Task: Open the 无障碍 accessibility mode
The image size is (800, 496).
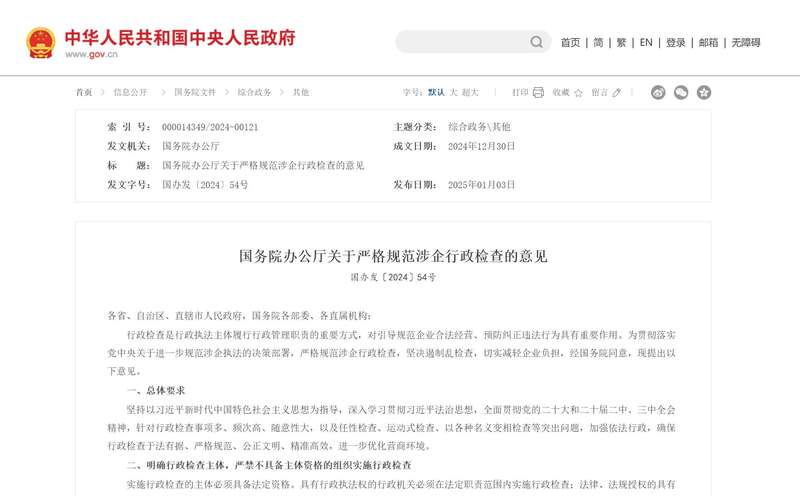Action: (746, 43)
